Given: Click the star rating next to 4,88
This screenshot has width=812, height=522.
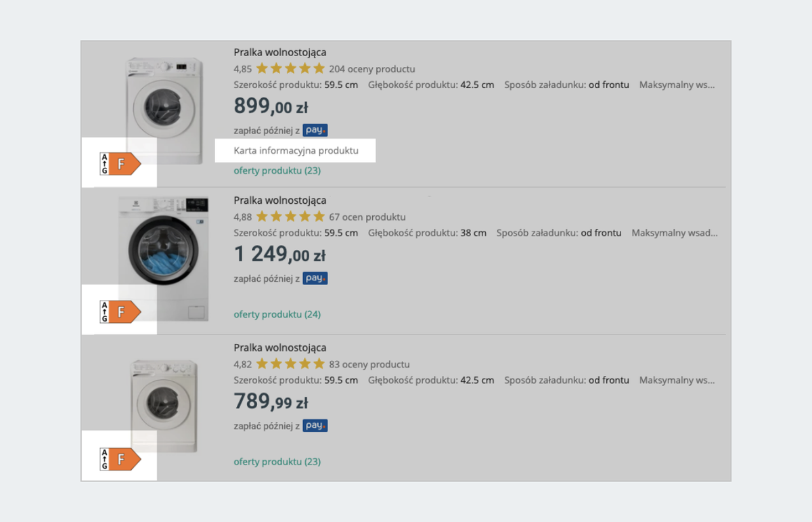Looking at the screenshot, I should click(290, 217).
